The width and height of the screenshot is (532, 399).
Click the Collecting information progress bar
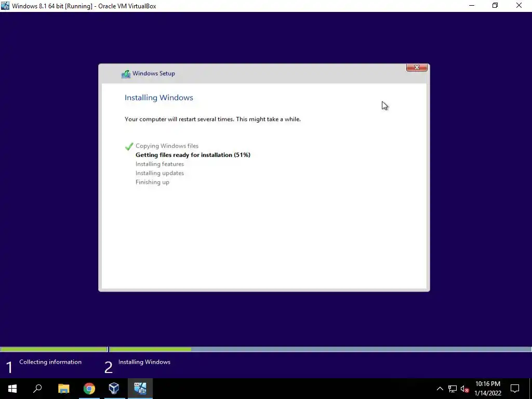tap(54, 349)
